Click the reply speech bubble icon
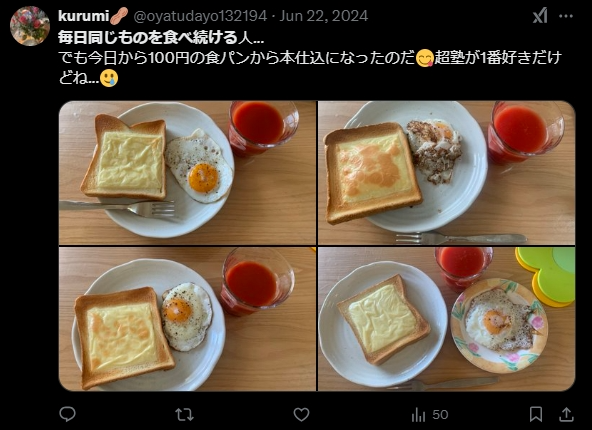This screenshot has height=430, width=592. [x=68, y=415]
